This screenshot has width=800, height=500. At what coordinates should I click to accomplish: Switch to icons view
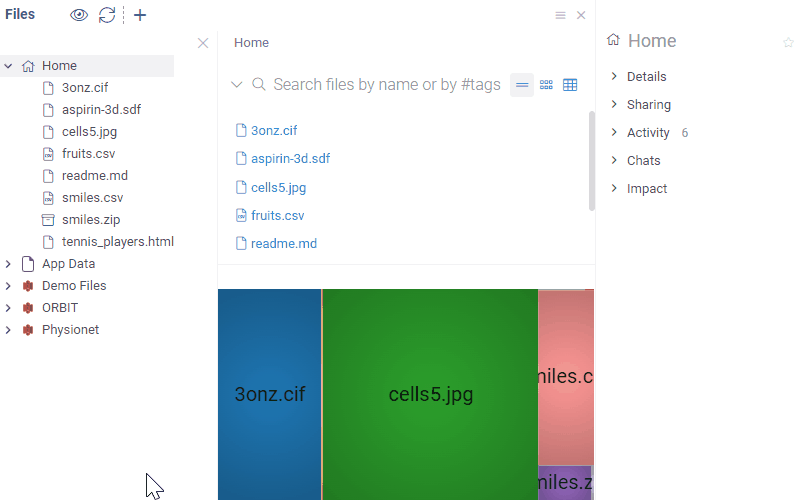546,85
